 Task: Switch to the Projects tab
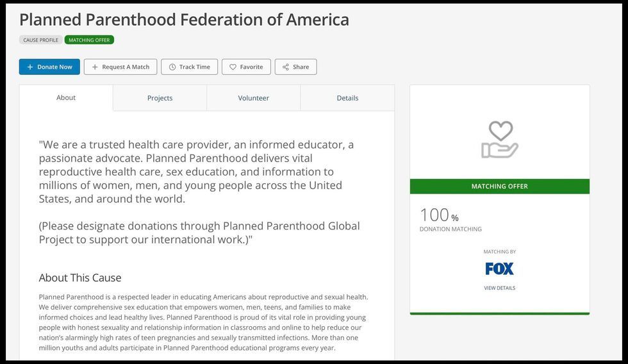[160, 98]
